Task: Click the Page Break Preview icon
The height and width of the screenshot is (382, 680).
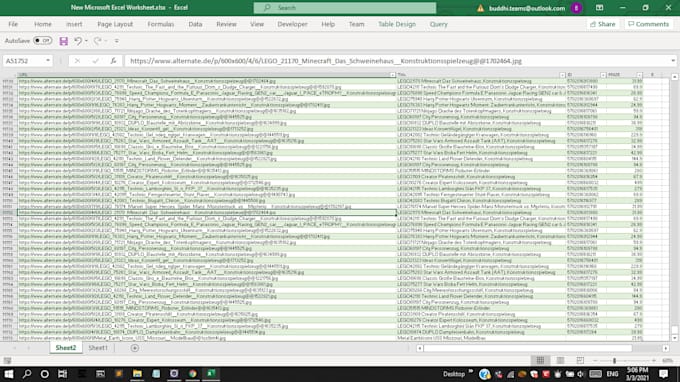Action: [580, 360]
